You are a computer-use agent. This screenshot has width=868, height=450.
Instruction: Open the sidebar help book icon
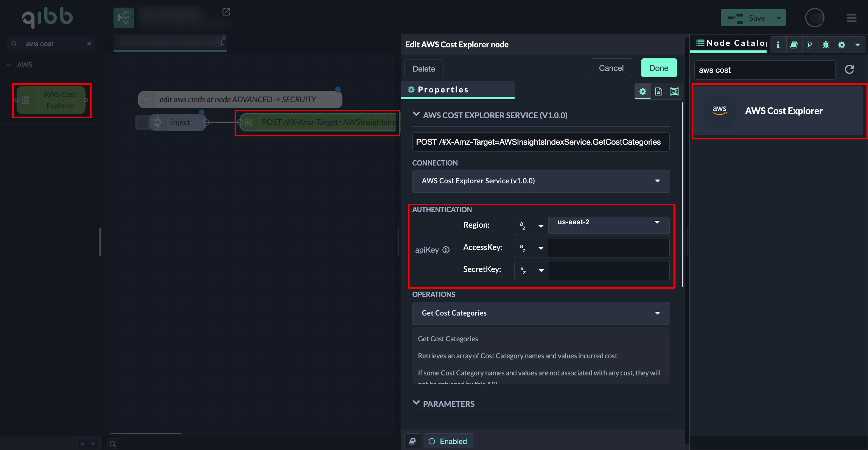click(x=794, y=45)
